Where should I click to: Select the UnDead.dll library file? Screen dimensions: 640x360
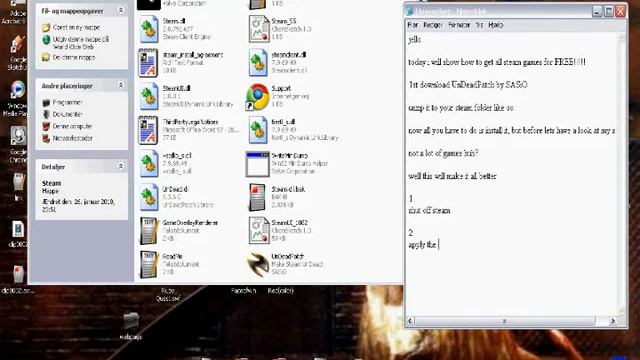pyautogui.click(x=149, y=197)
